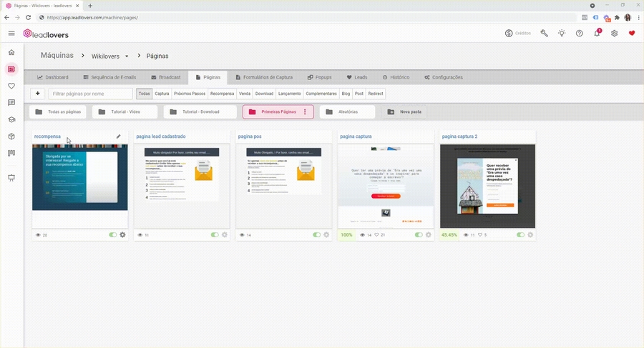Click the pencil edit icon on recompensa
Screen dimensions: 644x348
119,136
